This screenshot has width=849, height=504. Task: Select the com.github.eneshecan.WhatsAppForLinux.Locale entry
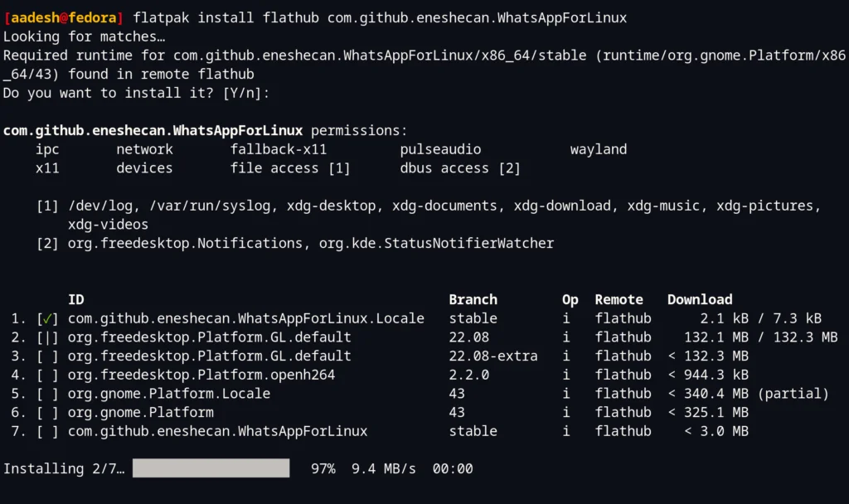point(245,318)
